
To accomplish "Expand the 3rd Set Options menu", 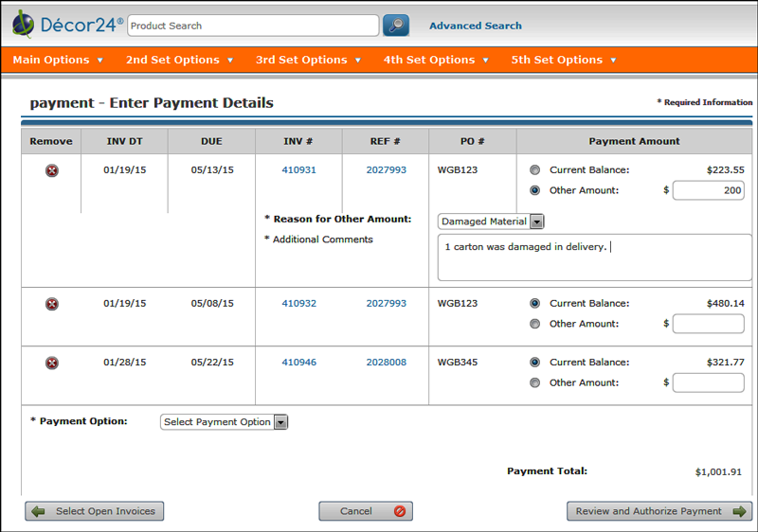I will (308, 60).
